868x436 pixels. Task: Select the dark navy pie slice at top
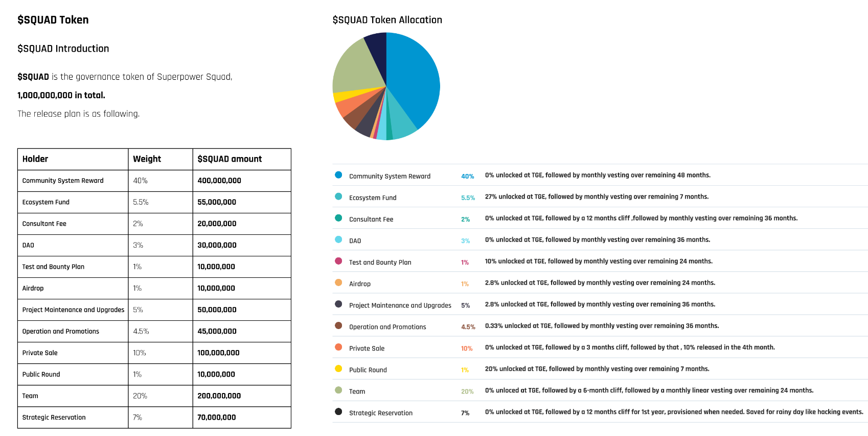[x=377, y=46]
